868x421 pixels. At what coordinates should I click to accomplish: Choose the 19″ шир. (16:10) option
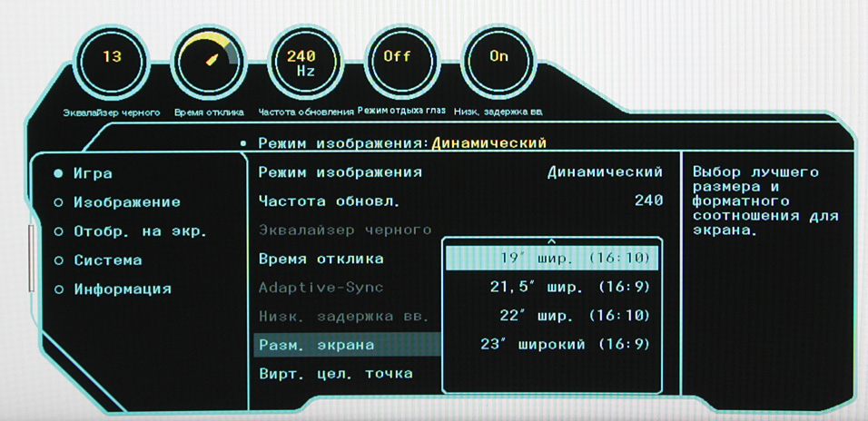[x=552, y=259]
